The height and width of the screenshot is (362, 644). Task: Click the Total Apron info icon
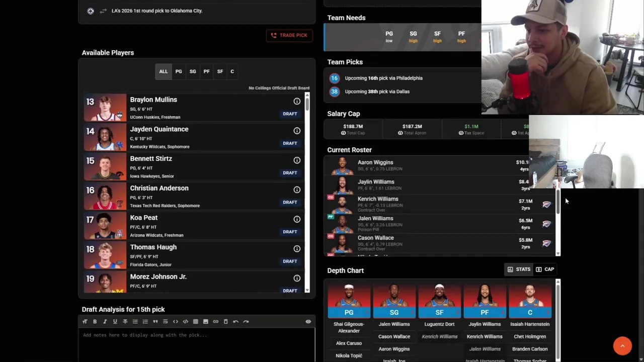pyautogui.click(x=400, y=133)
